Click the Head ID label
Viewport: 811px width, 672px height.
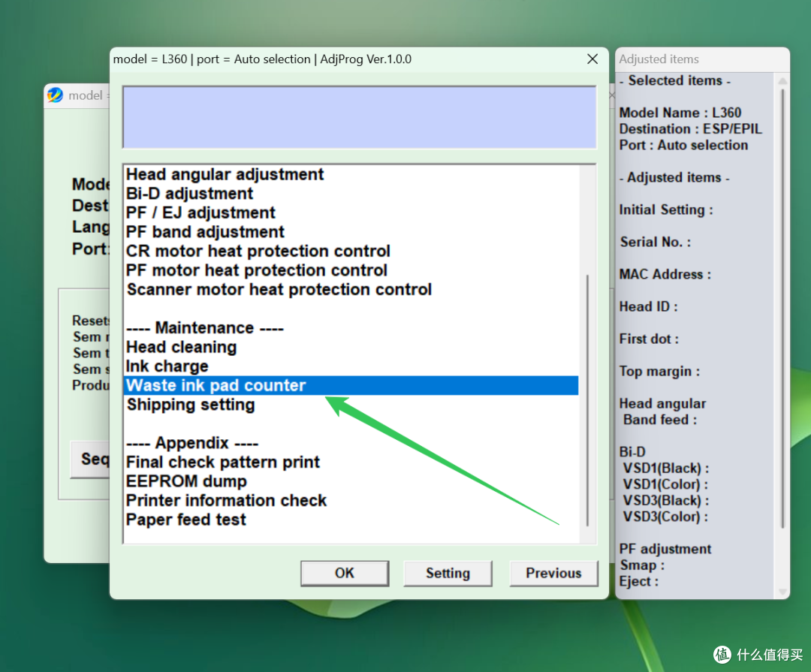[x=649, y=307]
